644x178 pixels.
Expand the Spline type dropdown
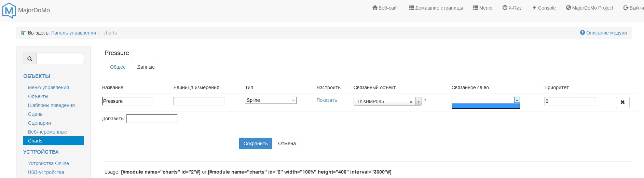click(x=271, y=100)
